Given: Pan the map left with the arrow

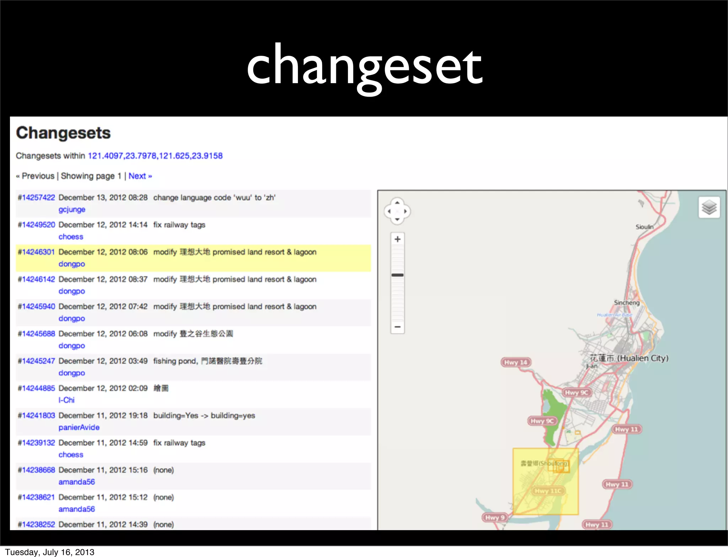Looking at the screenshot, I should 389,211.
